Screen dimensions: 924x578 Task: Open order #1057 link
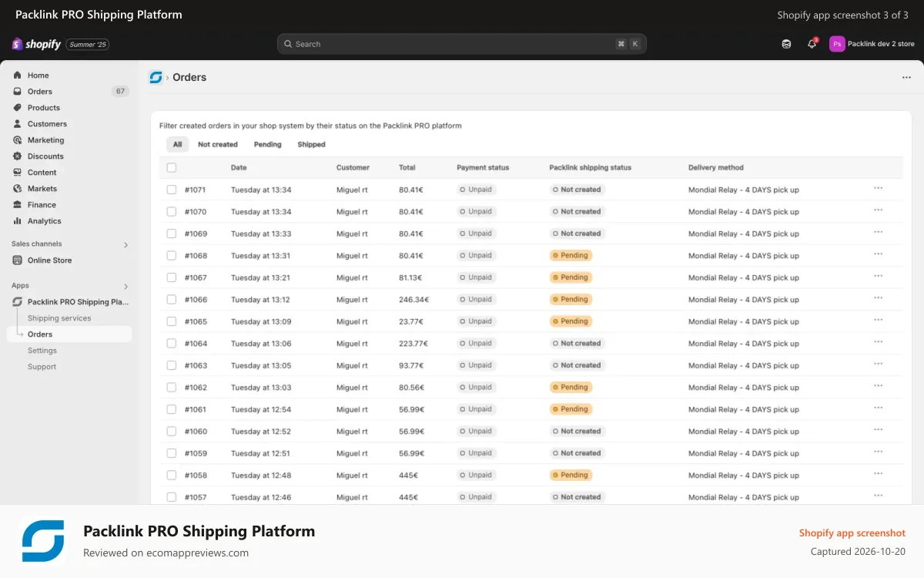[196, 497]
